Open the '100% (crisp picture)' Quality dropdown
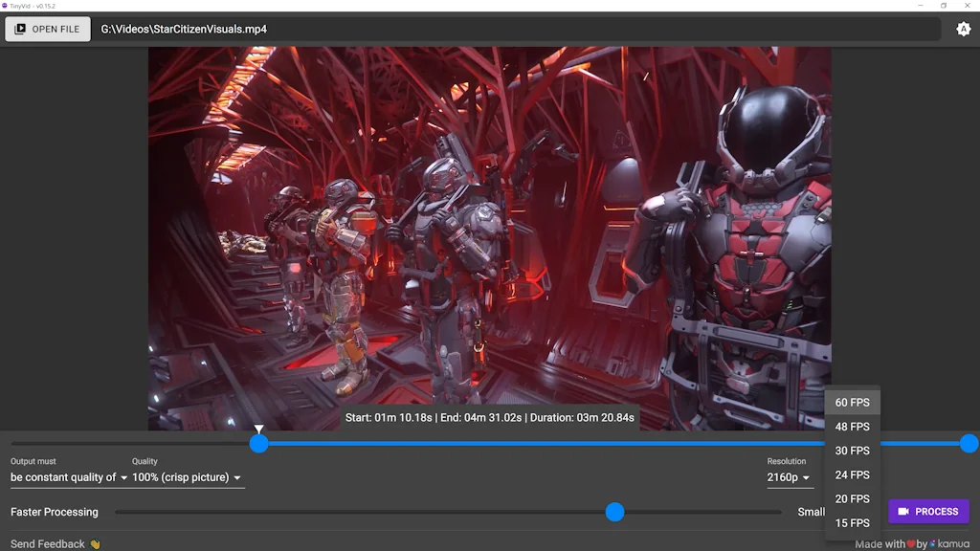 (182, 476)
